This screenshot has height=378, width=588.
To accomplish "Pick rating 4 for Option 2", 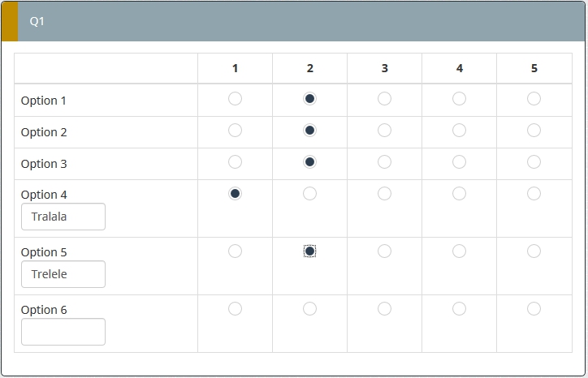I will (x=459, y=131).
